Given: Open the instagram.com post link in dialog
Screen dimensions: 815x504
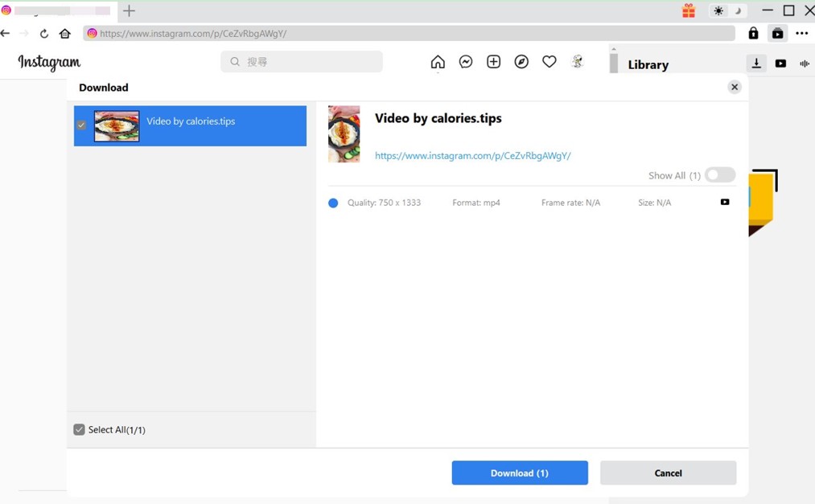Looking at the screenshot, I should click(x=472, y=156).
